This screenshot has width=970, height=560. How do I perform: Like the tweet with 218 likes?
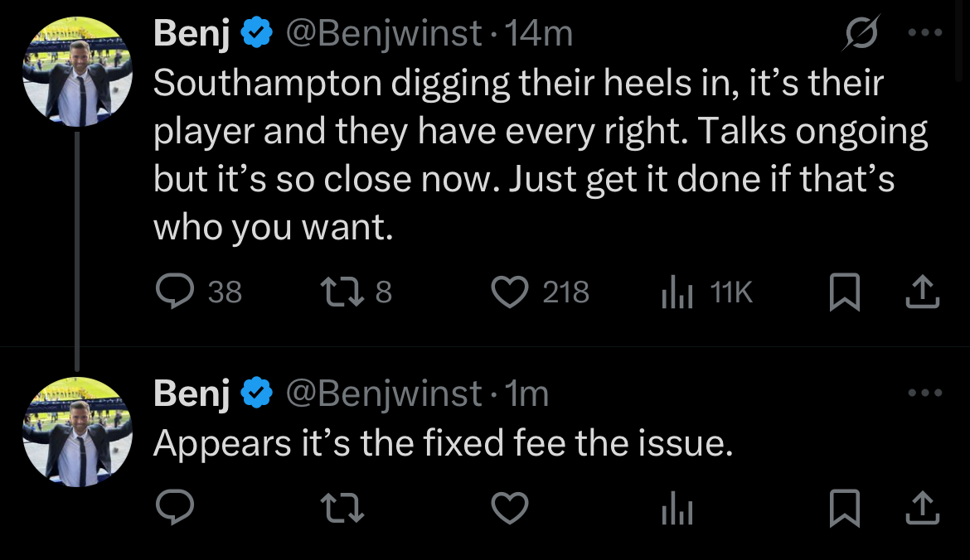pos(511,292)
